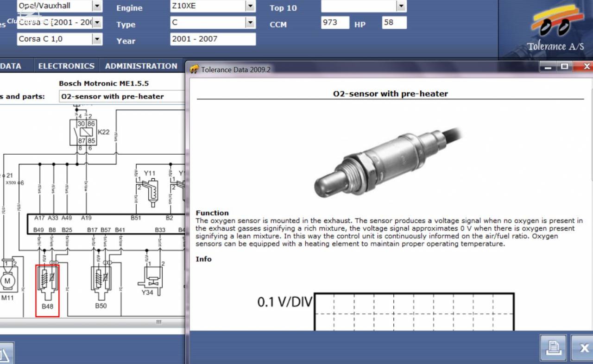
Task: Open the ADMINISTRATION menu tab
Action: click(x=141, y=66)
